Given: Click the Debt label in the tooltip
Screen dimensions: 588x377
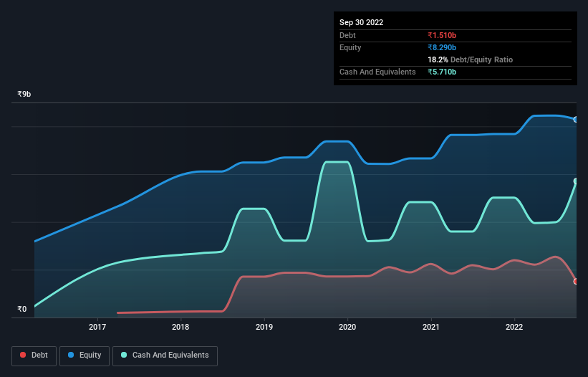Looking at the screenshot, I should click(x=347, y=35).
